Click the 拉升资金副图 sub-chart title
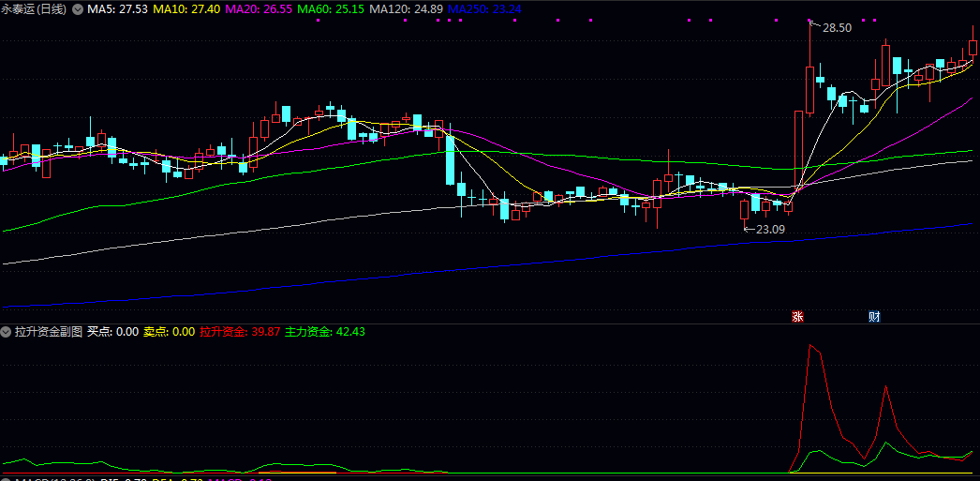The image size is (980, 481). pyautogui.click(x=49, y=332)
